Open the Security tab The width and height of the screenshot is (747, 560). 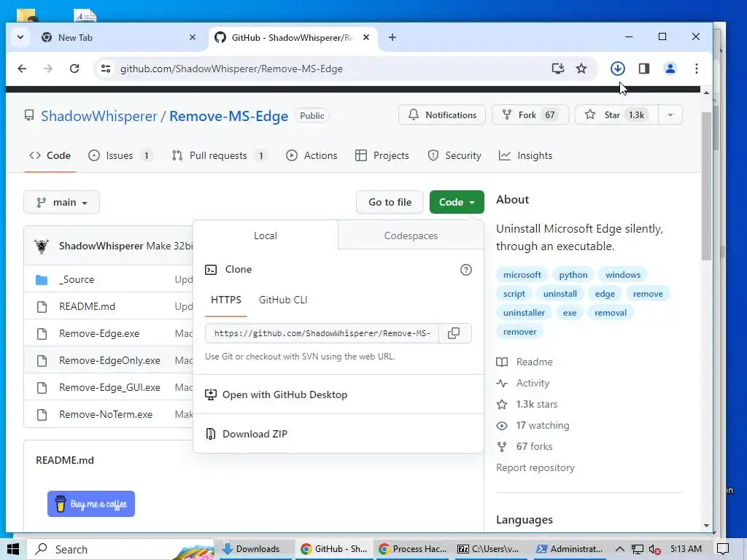tap(454, 156)
